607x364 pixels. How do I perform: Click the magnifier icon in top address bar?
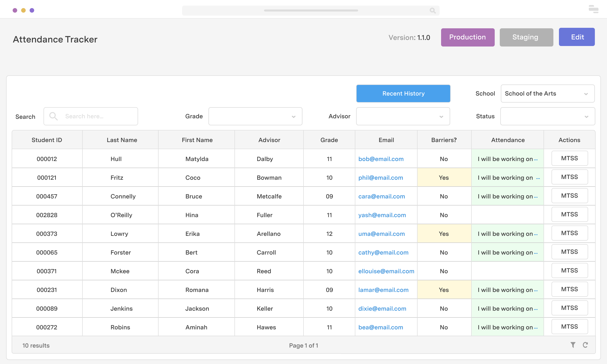432,11
